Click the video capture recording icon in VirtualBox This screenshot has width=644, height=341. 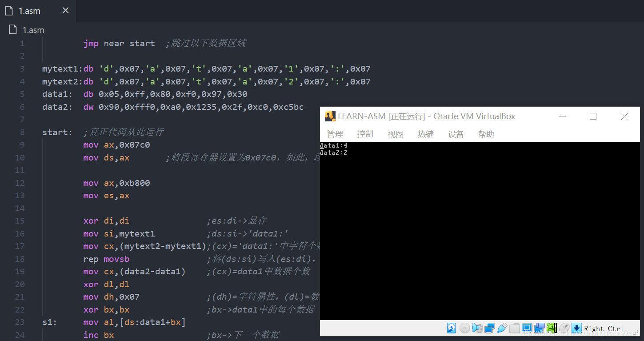540,328
